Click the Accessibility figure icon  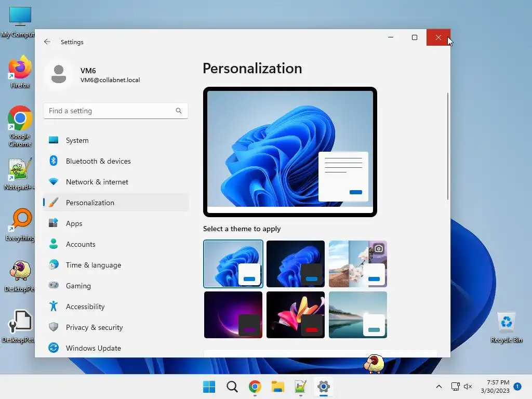coord(54,307)
